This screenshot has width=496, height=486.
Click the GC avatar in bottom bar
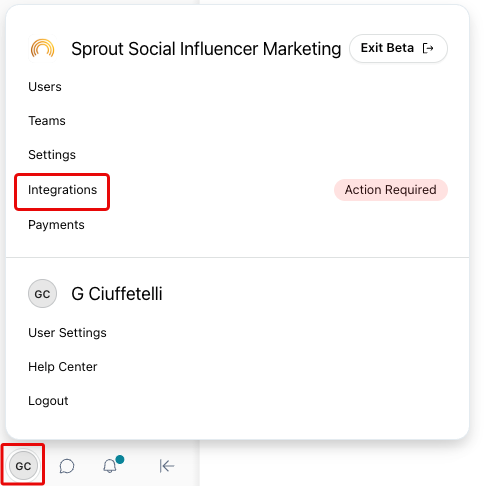coord(23,466)
